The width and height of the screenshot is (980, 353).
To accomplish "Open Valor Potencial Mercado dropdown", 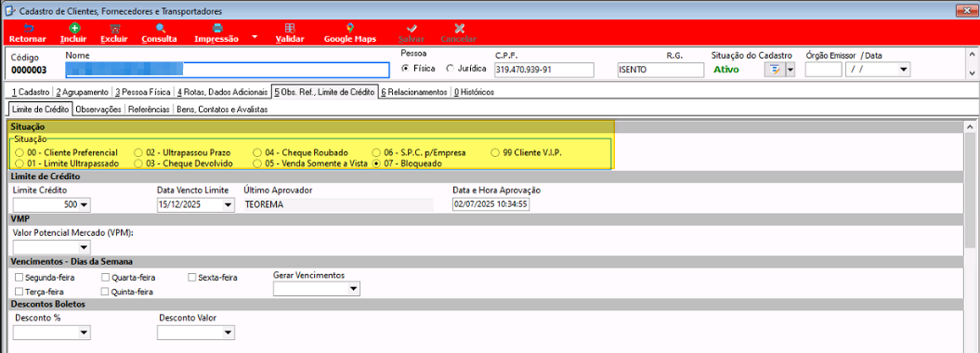I will click(85, 247).
